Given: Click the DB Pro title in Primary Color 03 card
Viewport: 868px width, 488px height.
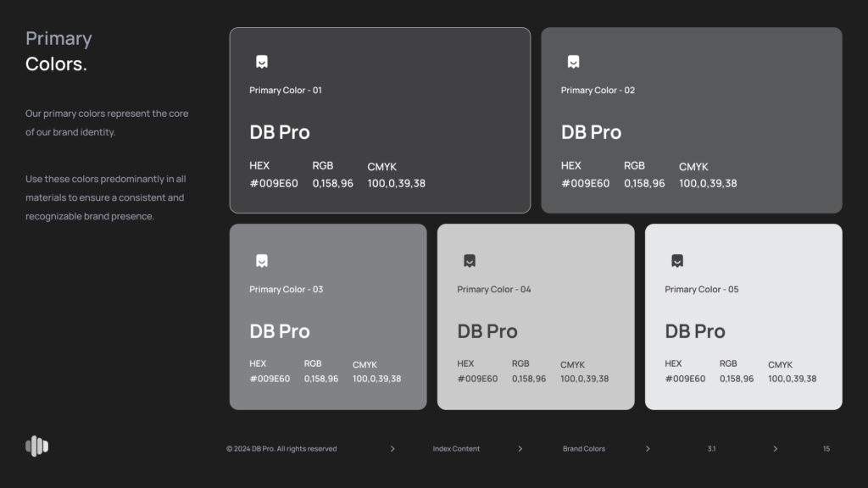Looking at the screenshot, I should pos(280,331).
